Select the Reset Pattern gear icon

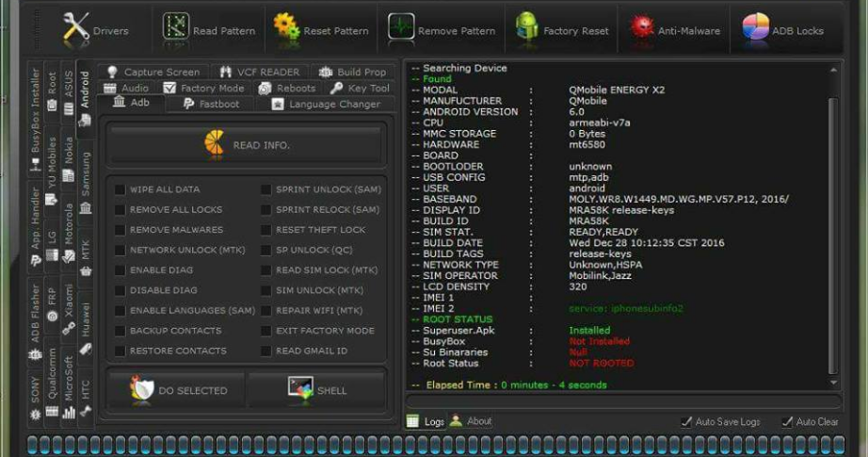point(286,26)
